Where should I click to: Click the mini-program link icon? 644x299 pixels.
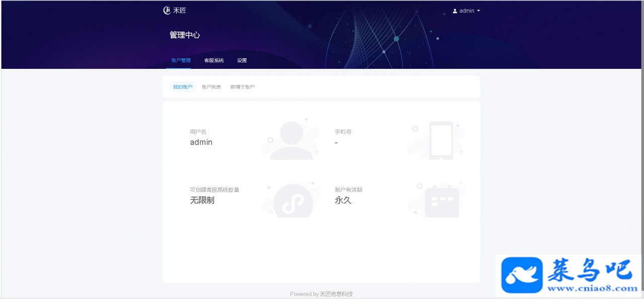[293, 202]
